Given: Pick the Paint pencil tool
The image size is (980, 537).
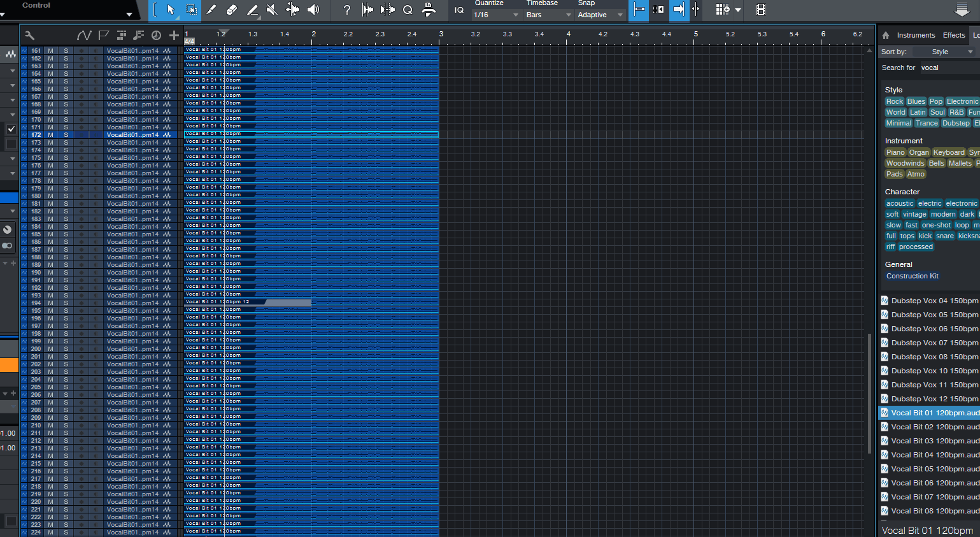Looking at the screenshot, I should coord(252,10).
